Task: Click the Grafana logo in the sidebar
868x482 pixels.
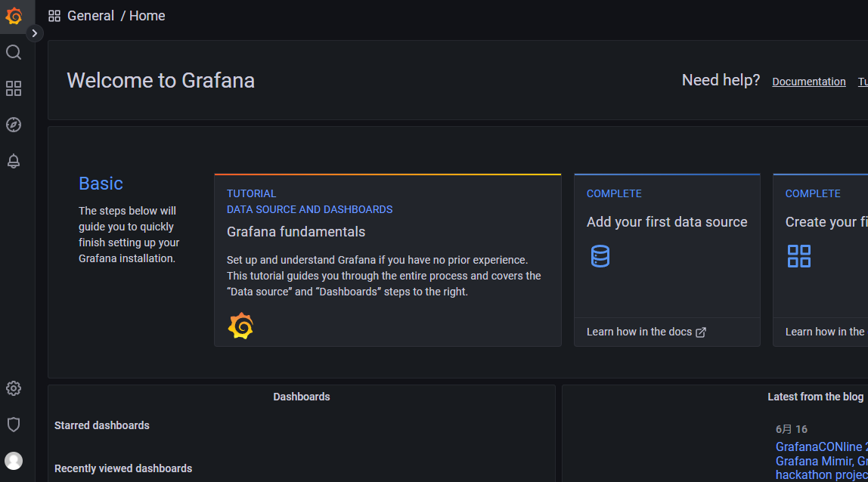Action: [14, 16]
